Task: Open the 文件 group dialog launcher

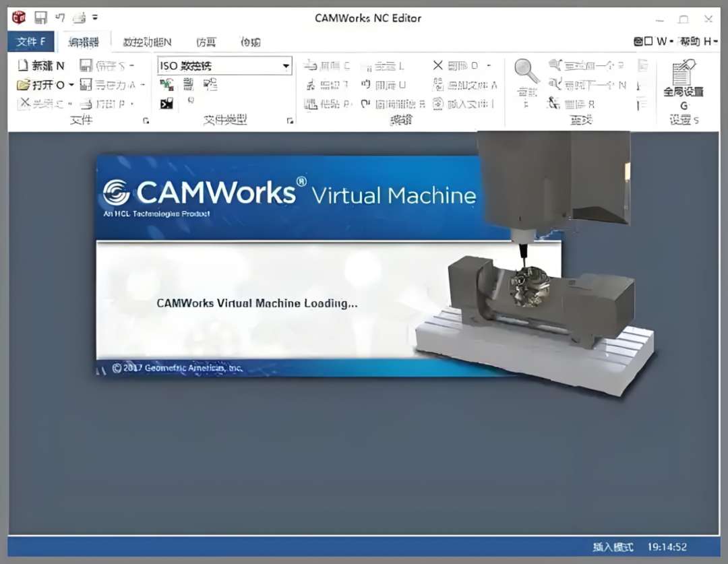Action: 146,121
